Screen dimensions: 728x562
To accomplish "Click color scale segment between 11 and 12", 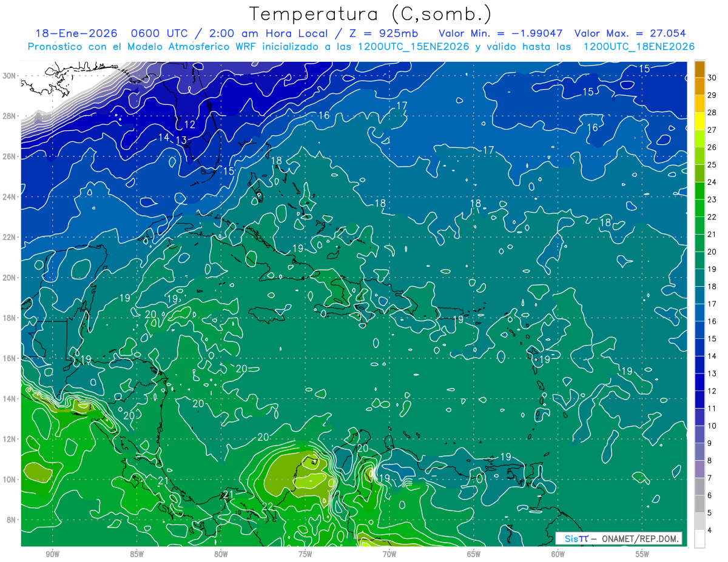I will pos(699,400).
